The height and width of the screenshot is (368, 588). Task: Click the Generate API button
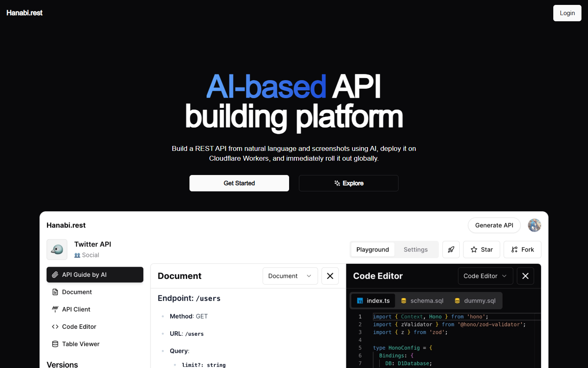pos(494,225)
